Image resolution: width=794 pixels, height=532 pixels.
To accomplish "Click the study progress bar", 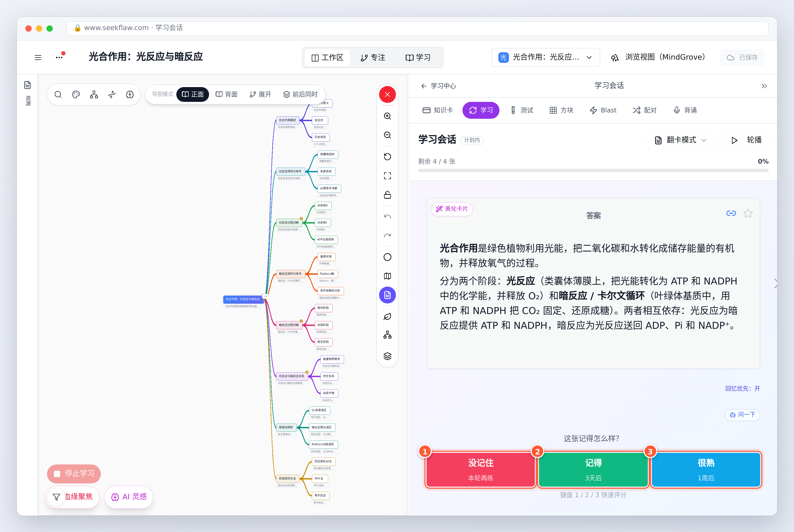I will tap(593, 171).
